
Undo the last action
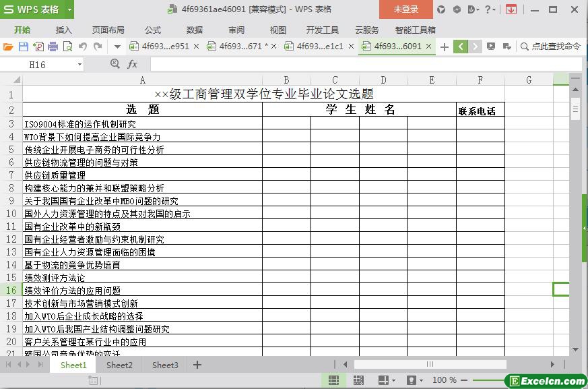82,47
